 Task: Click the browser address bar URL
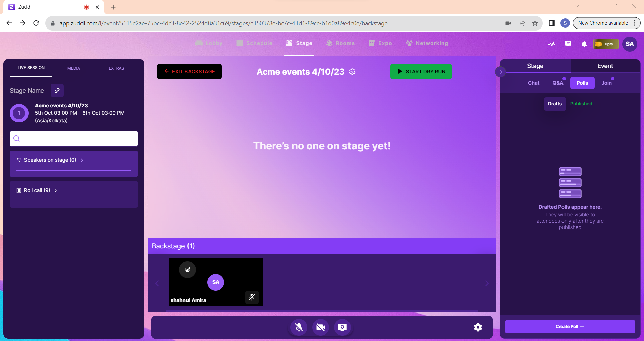[x=223, y=23]
